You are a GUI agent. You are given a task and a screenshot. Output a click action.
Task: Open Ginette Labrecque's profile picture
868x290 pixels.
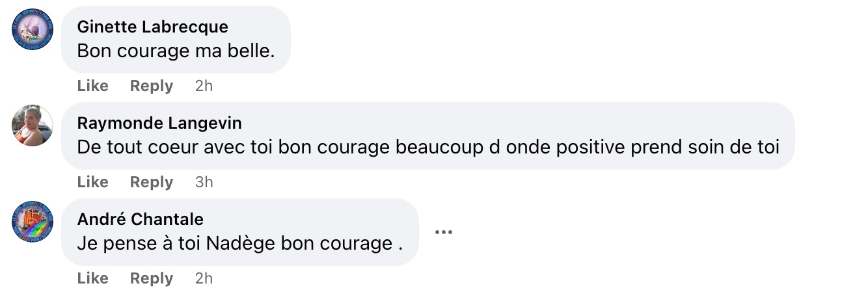33,29
